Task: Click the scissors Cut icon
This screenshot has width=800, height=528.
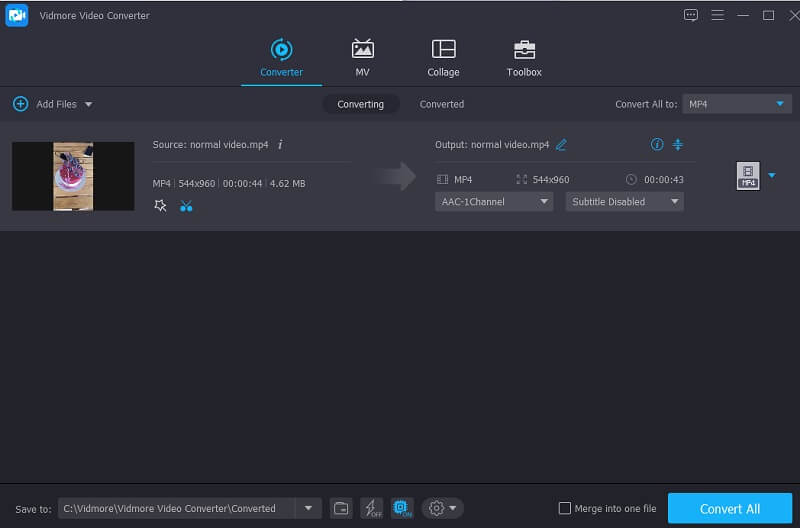Action: pyautogui.click(x=186, y=206)
